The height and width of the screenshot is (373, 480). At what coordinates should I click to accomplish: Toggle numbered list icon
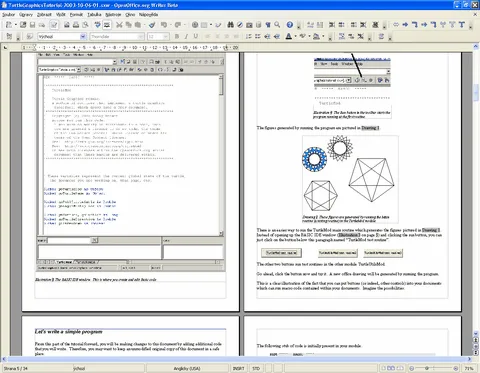click(248, 36)
